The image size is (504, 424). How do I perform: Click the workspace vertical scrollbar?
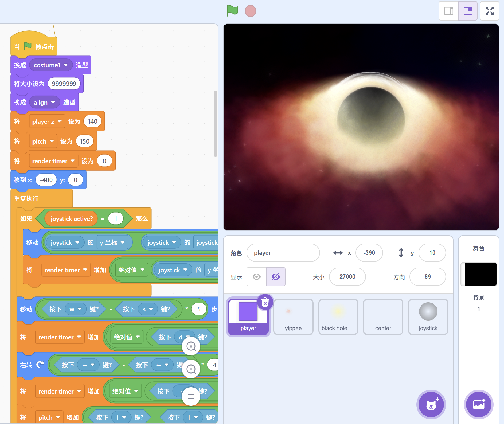click(215, 124)
